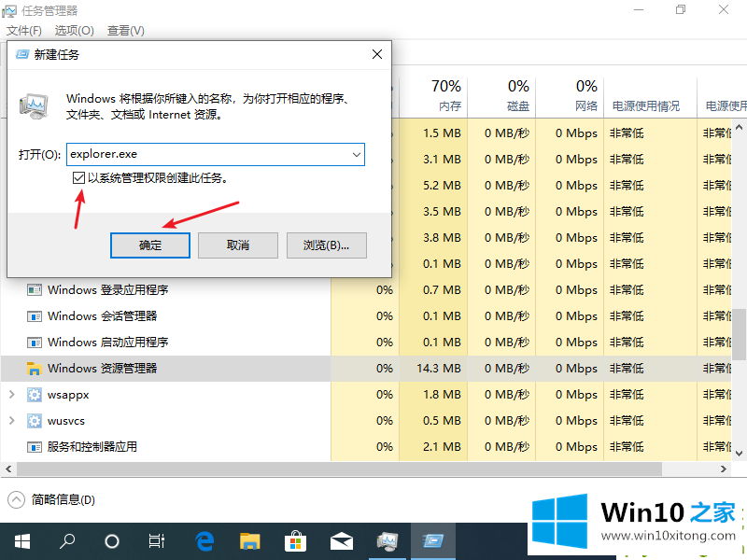
Task: Click the 新建任务 Run dialog taskbar icon
Action: click(433, 541)
